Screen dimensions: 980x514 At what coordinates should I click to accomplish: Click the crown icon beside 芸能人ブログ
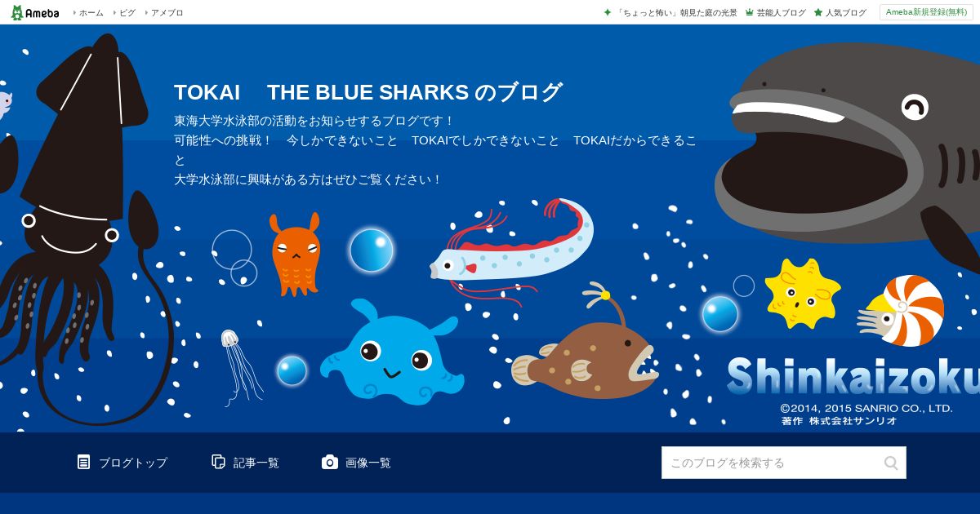click(749, 12)
